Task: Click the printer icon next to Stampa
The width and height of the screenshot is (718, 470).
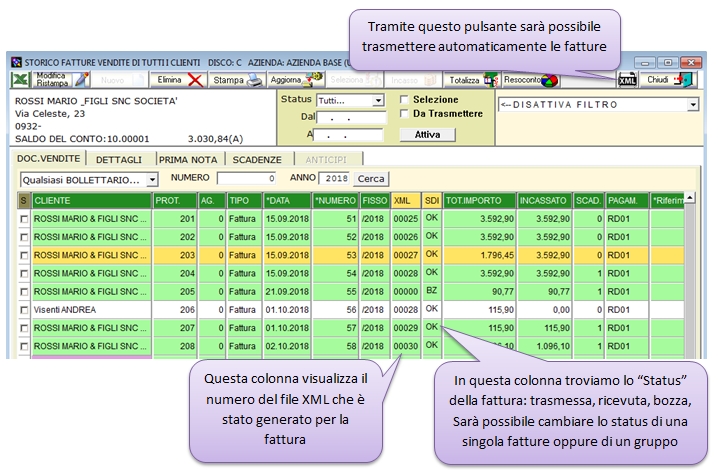Action: pyautogui.click(x=255, y=80)
